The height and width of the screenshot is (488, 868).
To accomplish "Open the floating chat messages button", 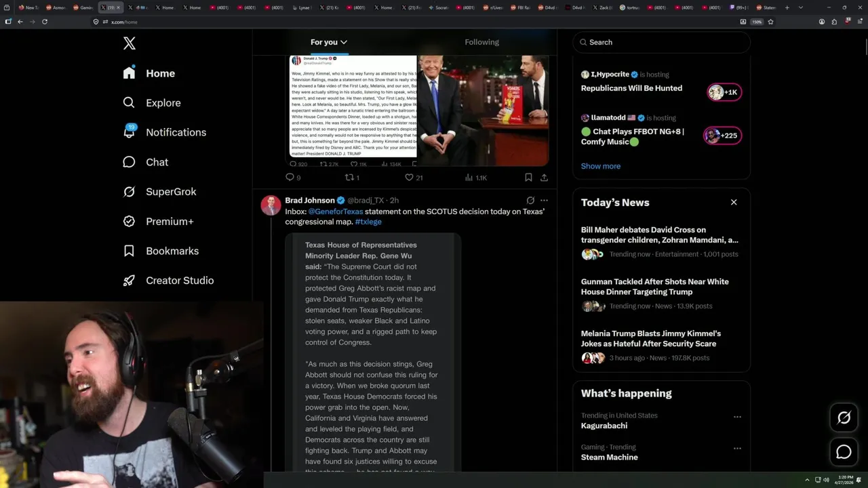I will (844, 451).
